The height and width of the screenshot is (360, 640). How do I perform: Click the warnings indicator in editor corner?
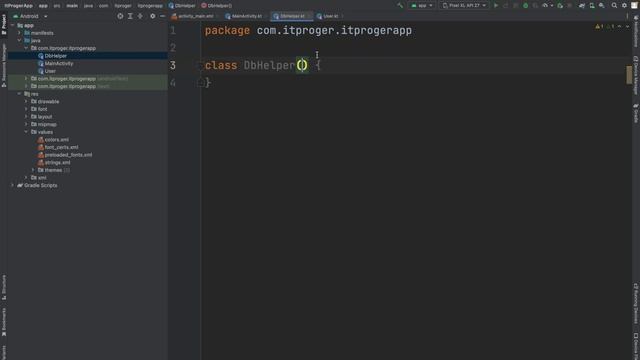point(604,27)
